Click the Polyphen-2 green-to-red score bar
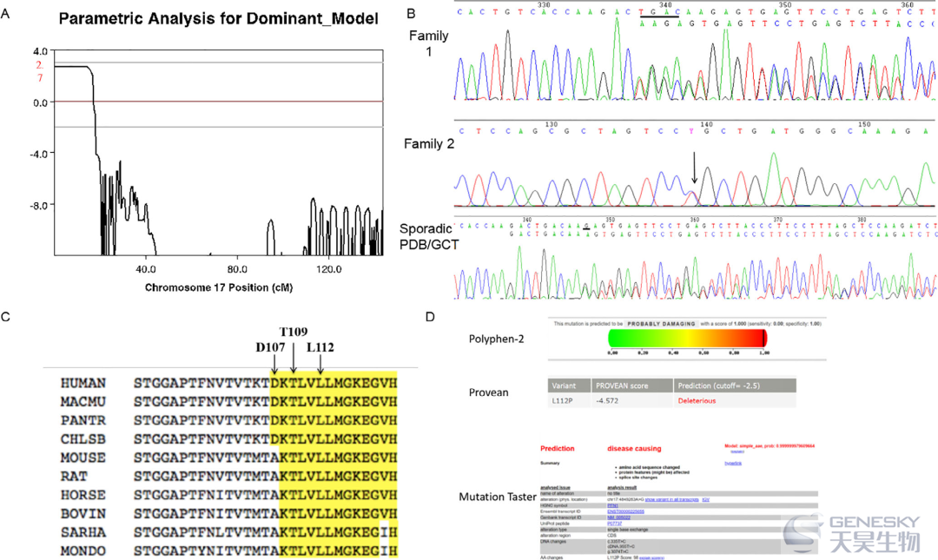938x560 pixels. tap(687, 338)
